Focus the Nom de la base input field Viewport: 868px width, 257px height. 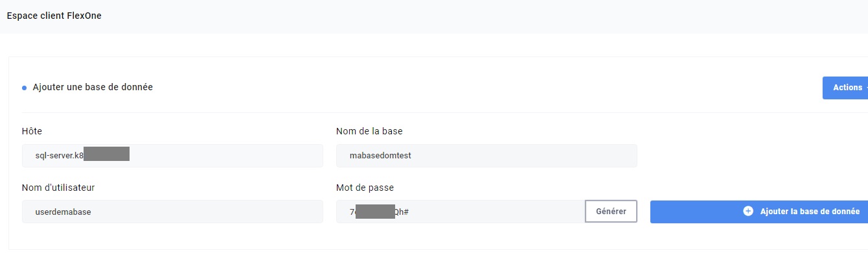pos(486,156)
